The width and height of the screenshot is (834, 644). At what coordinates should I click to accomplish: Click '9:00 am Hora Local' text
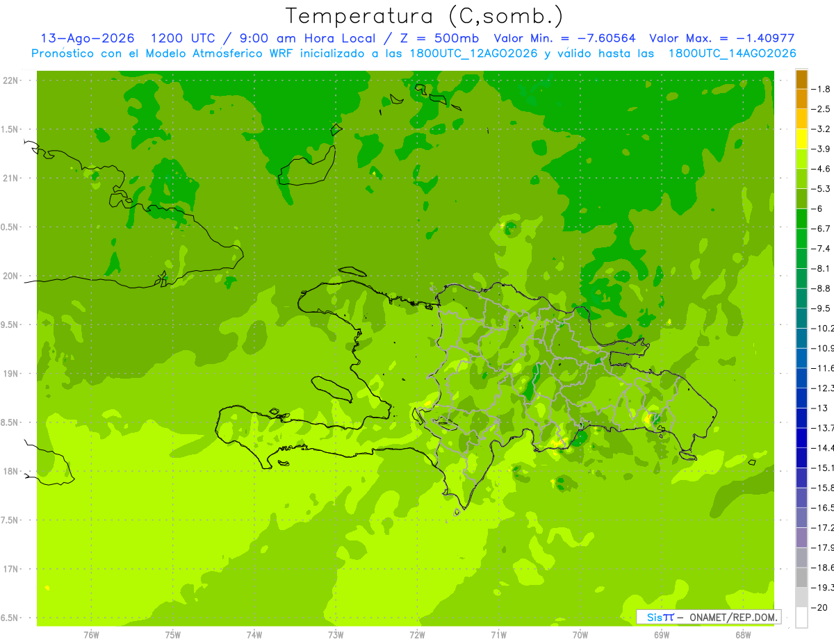(x=307, y=39)
